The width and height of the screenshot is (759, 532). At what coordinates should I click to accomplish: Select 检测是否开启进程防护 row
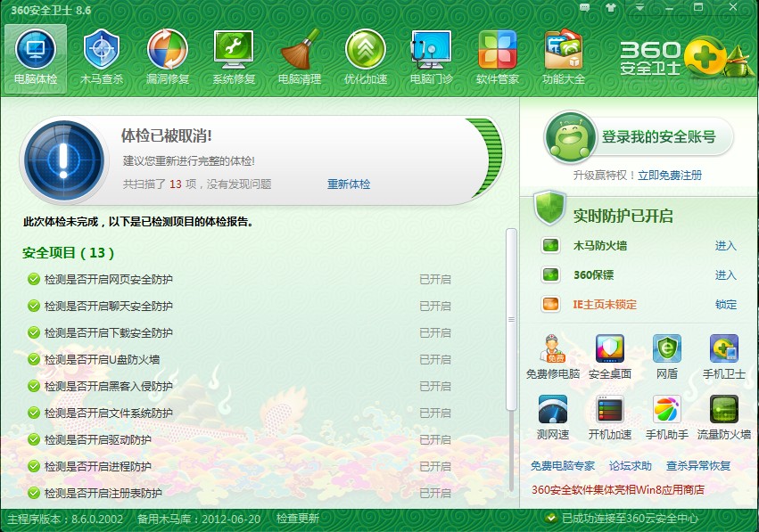239,467
